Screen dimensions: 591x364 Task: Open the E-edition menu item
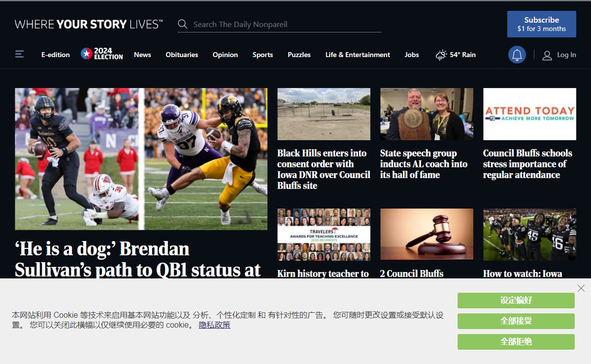click(56, 55)
